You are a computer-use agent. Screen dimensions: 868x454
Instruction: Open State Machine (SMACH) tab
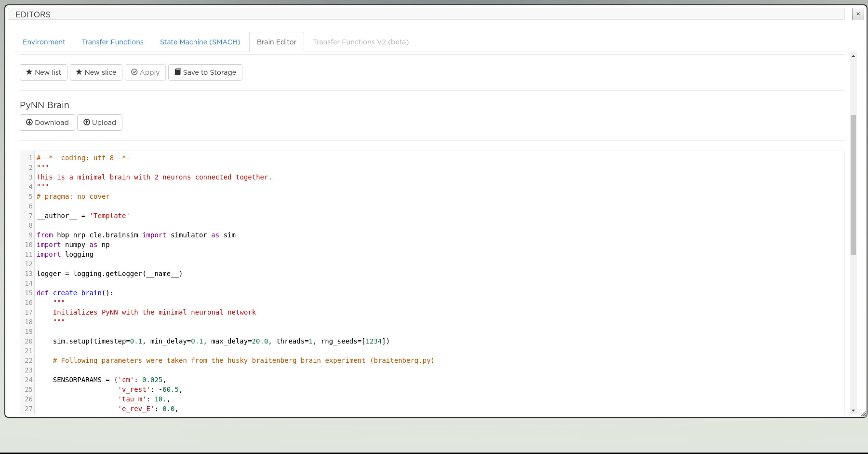click(200, 42)
